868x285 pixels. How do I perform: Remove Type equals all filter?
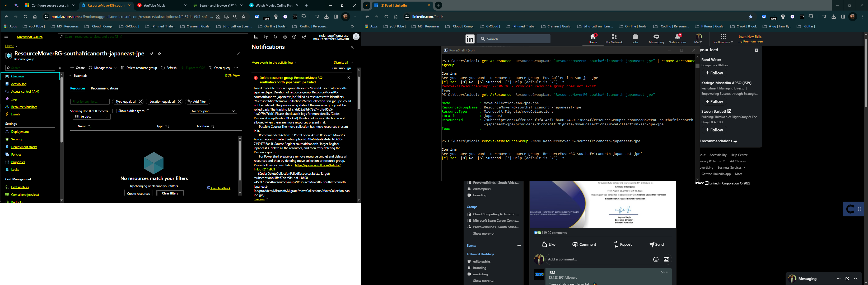pos(141,102)
